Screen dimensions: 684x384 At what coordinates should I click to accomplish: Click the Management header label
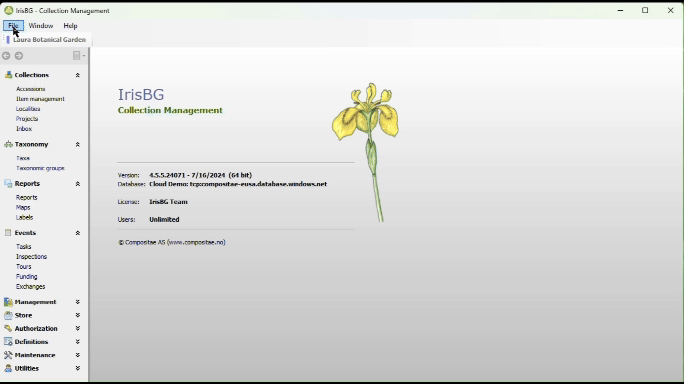(35, 302)
